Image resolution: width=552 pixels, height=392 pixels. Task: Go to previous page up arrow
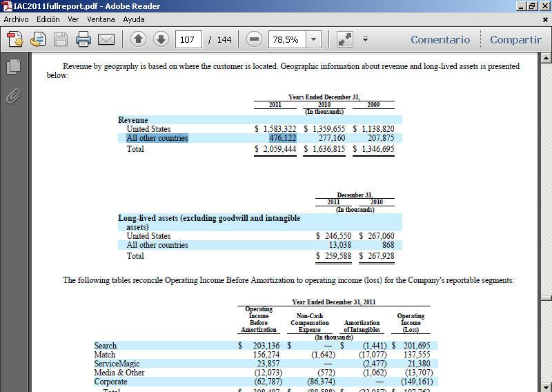point(139,39)
